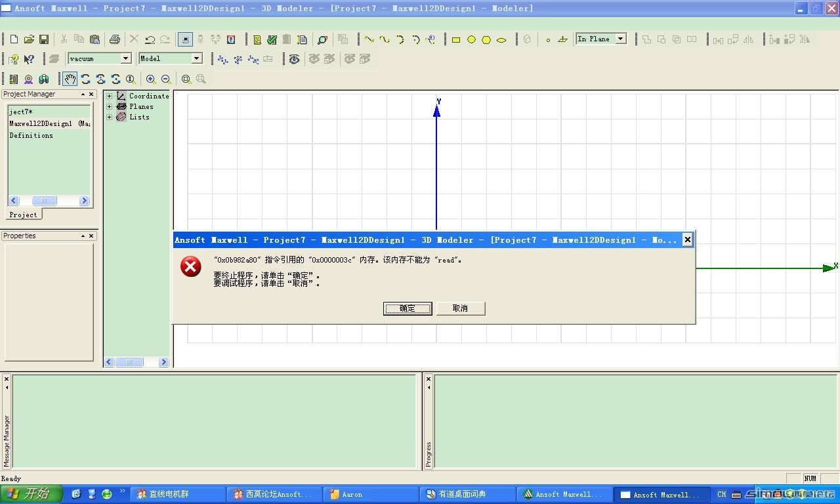Switch to the 直线电机群 taskbar window

[177, 494]
